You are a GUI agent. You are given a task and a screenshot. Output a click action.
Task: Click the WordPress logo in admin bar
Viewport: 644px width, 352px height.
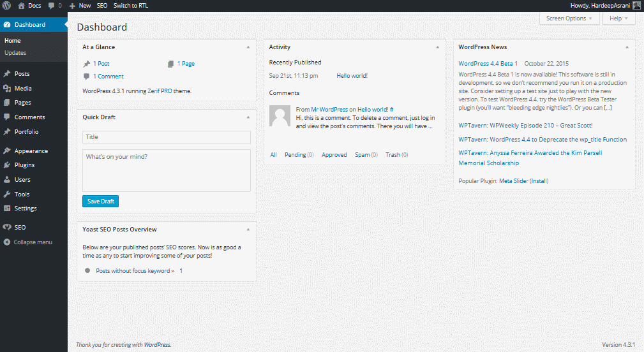[6, 5]
